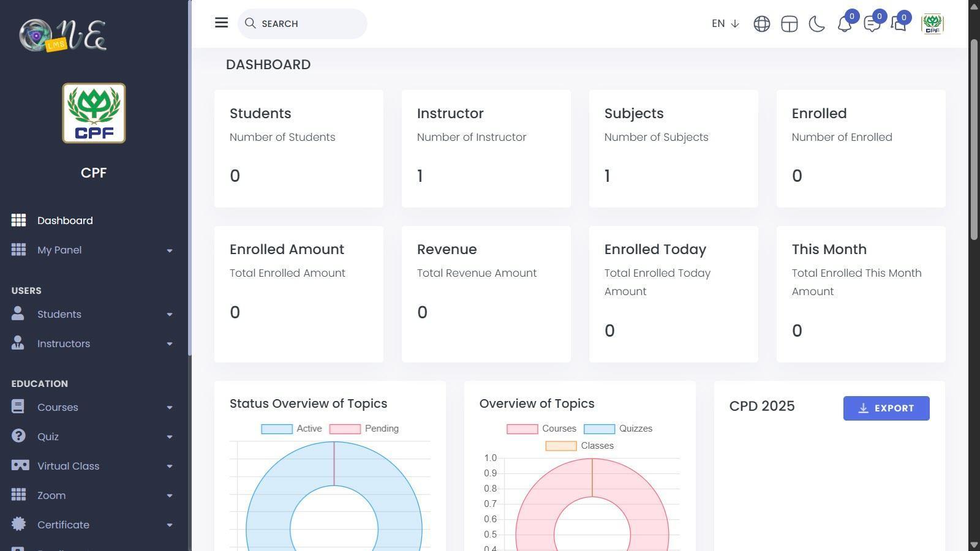Click the orange Classes color swatch
The height and width of the screenshot is (551, 980).
560,446
